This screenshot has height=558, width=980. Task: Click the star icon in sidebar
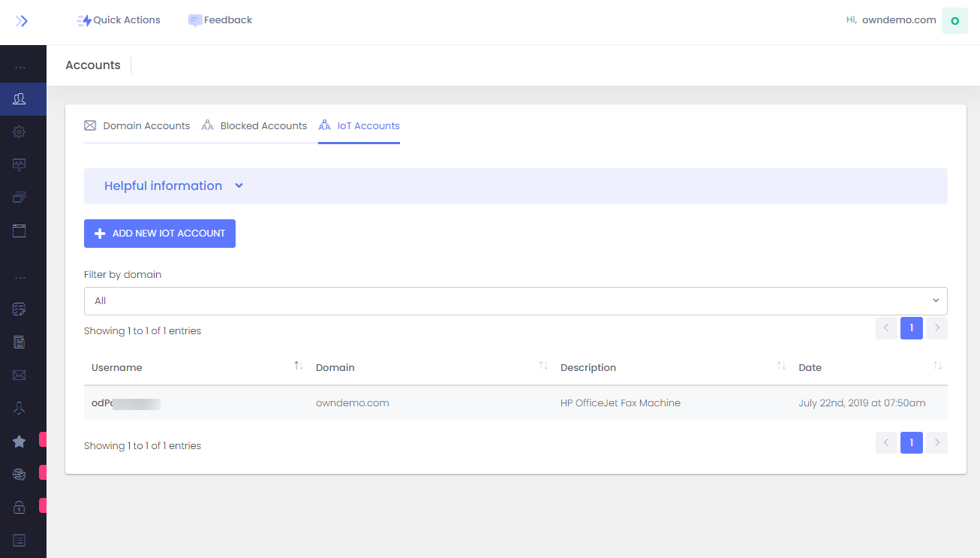click(20, 442)
